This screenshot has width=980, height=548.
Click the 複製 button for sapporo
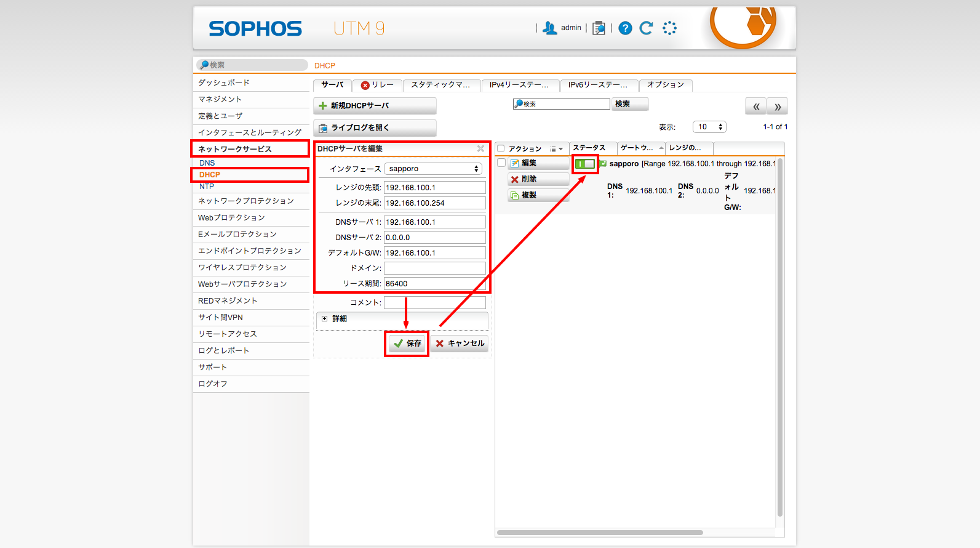[538, 195]
